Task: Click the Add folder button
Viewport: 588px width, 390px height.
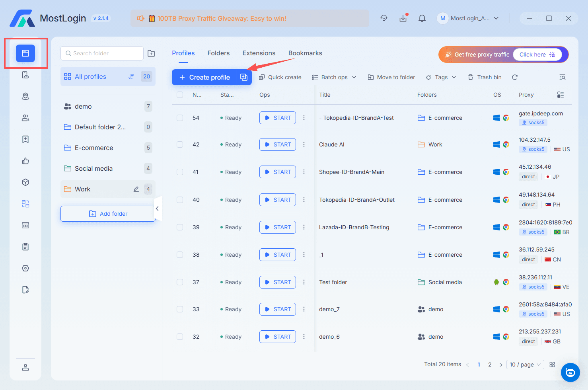Action: pyautogui.click(x=108, y=214)
